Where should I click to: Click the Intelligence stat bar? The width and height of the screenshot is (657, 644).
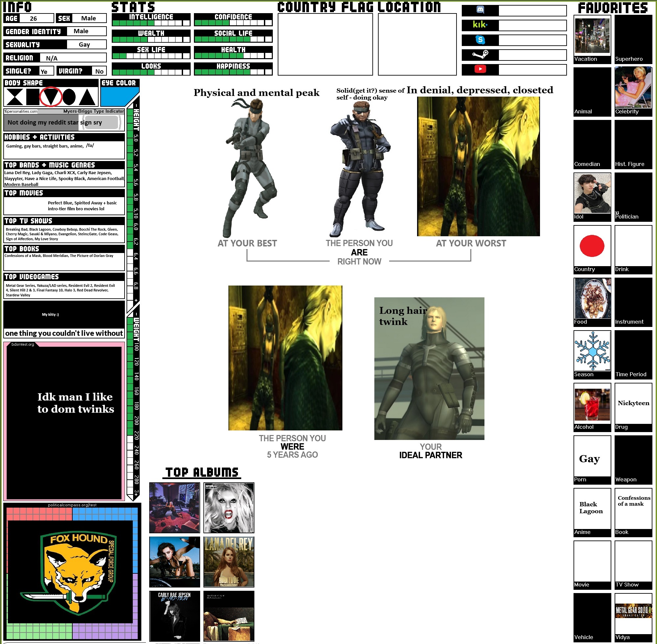coord(151,23)
